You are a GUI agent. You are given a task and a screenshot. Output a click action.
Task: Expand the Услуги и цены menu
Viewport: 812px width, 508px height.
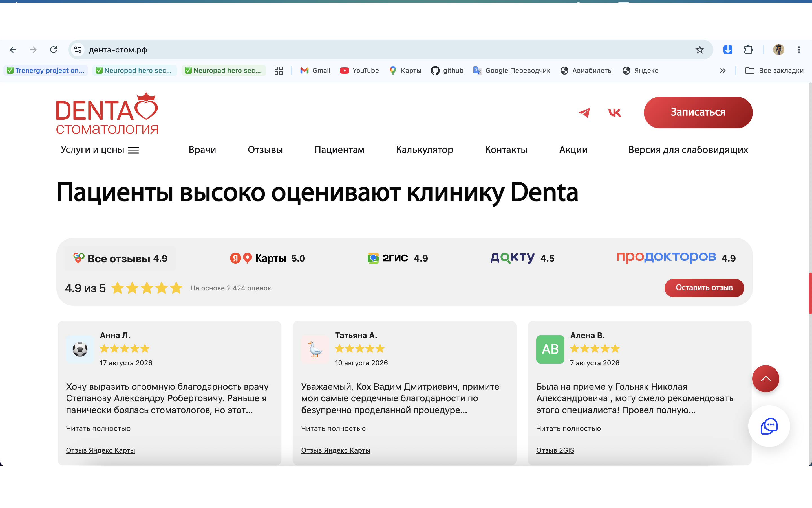pos(100,150)
